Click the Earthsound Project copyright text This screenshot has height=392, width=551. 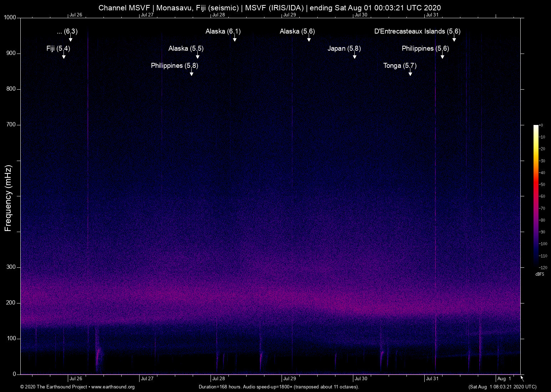(x=54, y=387)
